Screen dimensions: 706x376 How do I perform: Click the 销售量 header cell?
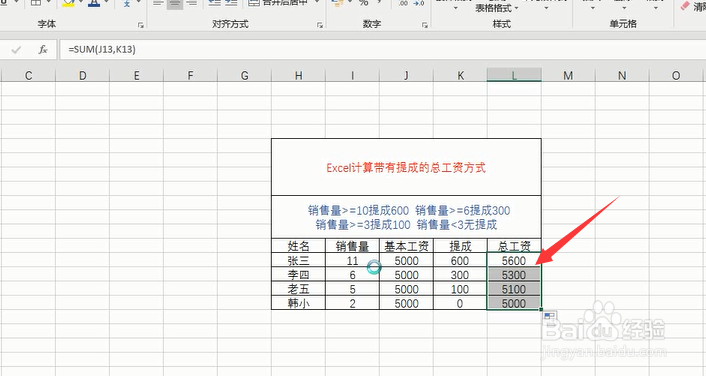coord(353,246)
